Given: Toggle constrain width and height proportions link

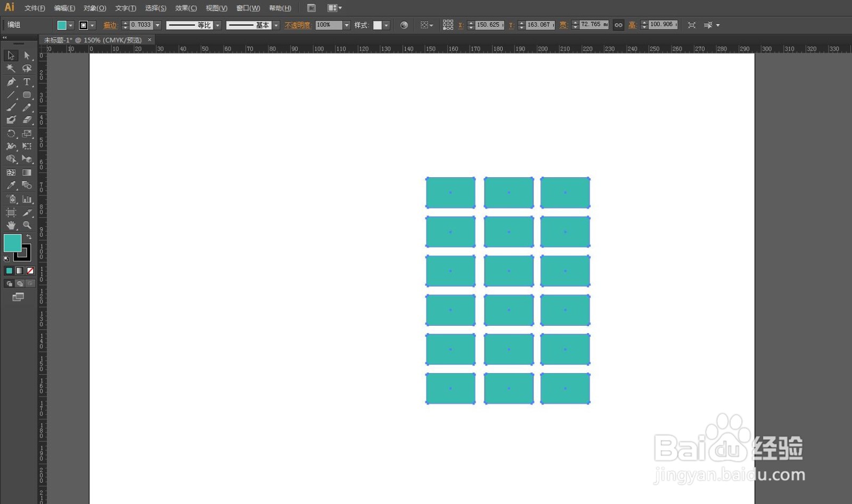Looking at the screenshot, I should coord(618,25).
